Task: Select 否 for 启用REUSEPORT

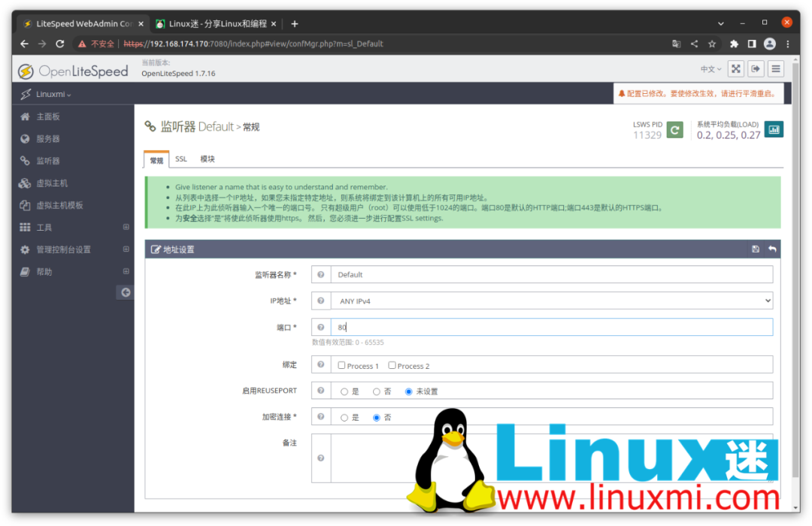Action: point(377,392)
